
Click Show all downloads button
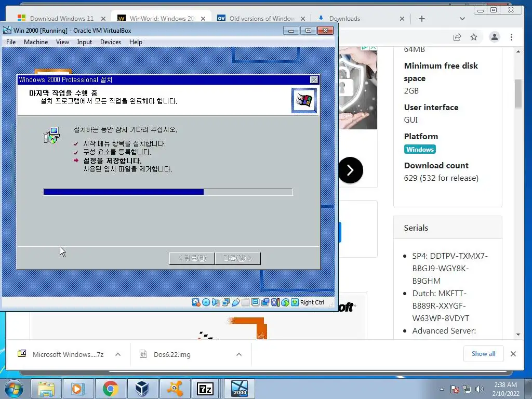(483, 353)
